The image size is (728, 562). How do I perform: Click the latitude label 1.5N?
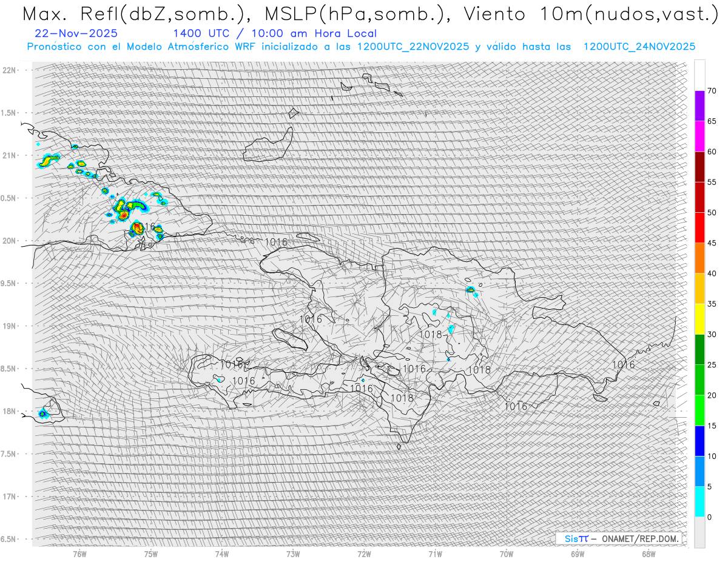pos(9,113)
